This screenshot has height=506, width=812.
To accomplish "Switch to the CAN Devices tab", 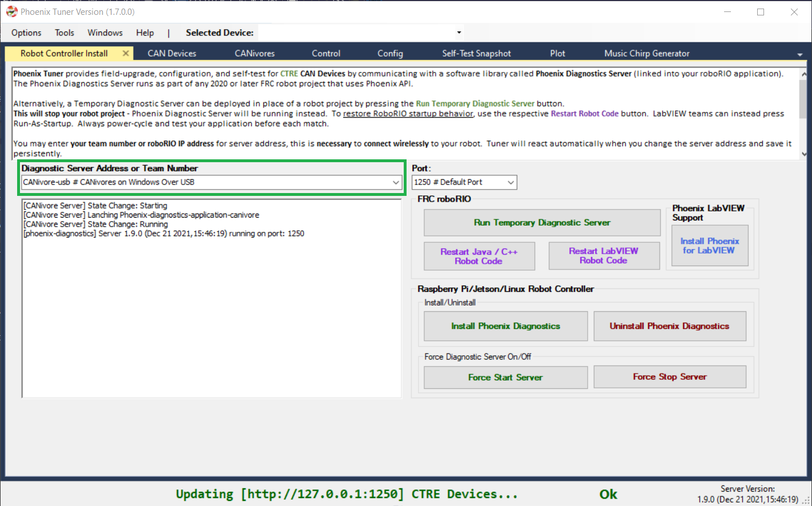I will pyautogui.click(x=172, y=53).
